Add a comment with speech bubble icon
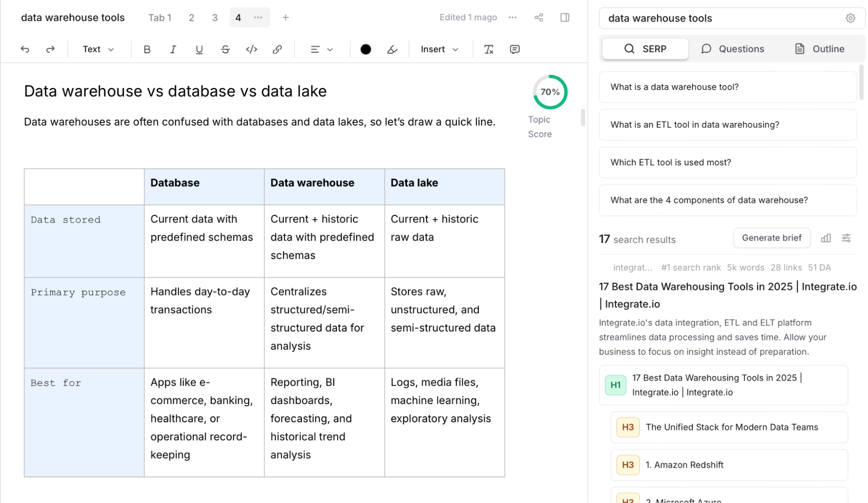Screen dimensions: 868x503 [x=515, y=50]
